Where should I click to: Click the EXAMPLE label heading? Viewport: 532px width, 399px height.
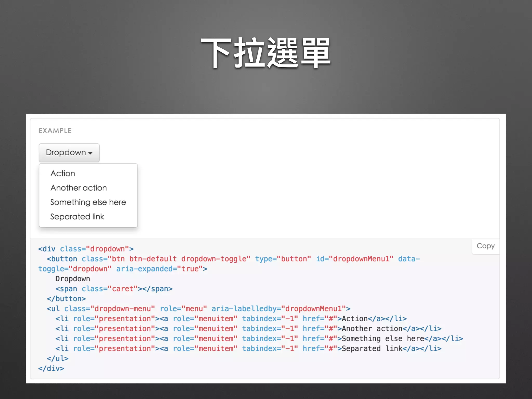point(55,131)
